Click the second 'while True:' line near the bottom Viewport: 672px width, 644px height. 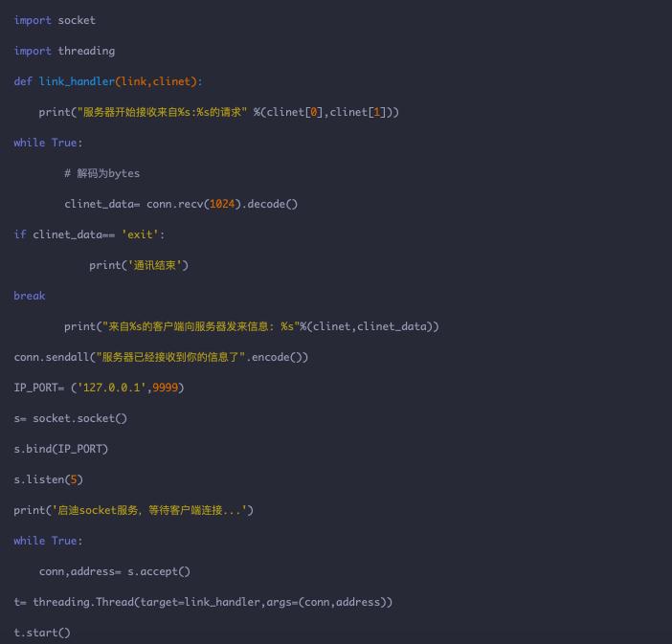(x=48, y=541)
